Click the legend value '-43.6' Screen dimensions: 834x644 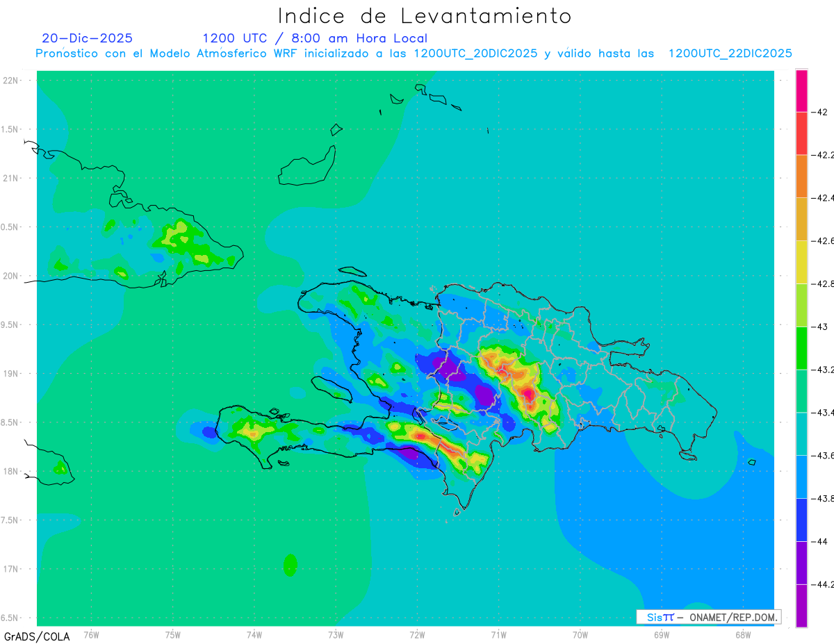[x=824, y=456]
